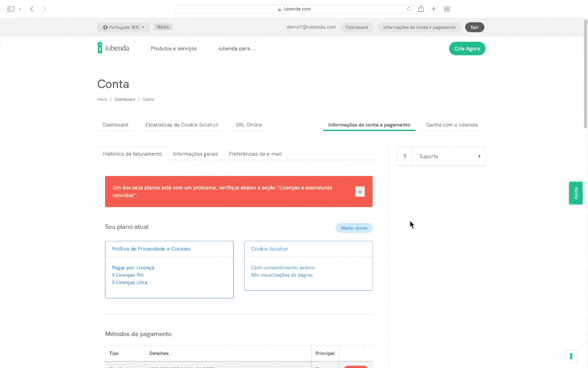This screenshot has height=368, width=588.
Task: Switch to Informações gerais tab
Action: point(195,154)
